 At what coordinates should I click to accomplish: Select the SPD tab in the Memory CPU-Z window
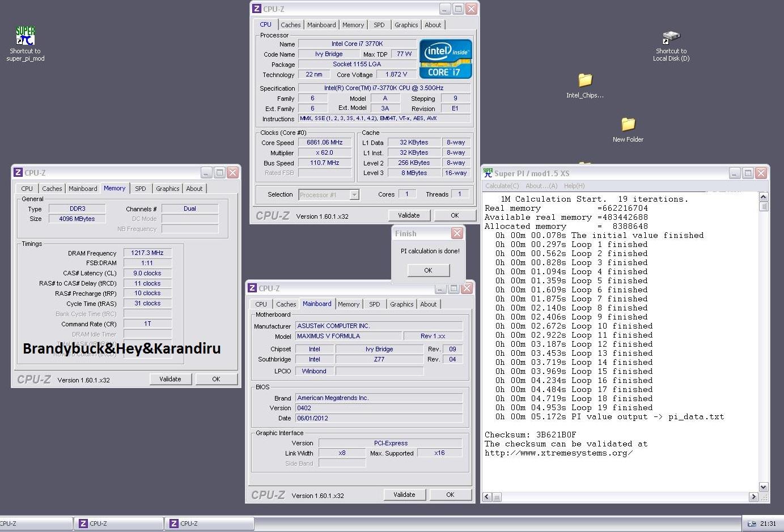(140, 189)
